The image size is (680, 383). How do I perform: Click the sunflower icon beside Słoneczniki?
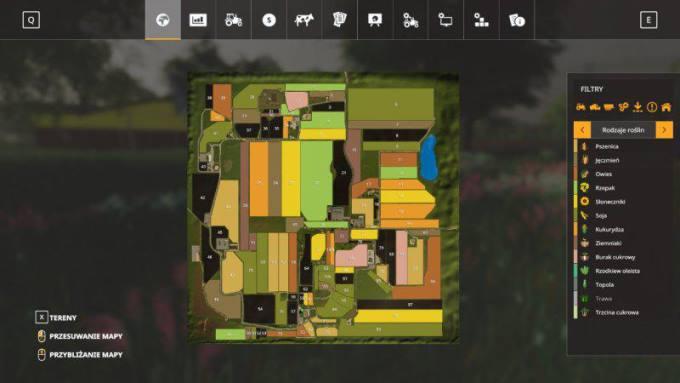[x=585, y=202]
